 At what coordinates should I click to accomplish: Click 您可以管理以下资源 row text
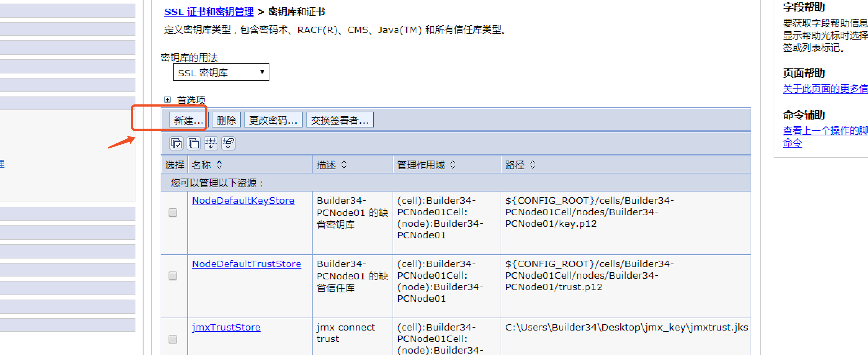(x=217, y=183)
